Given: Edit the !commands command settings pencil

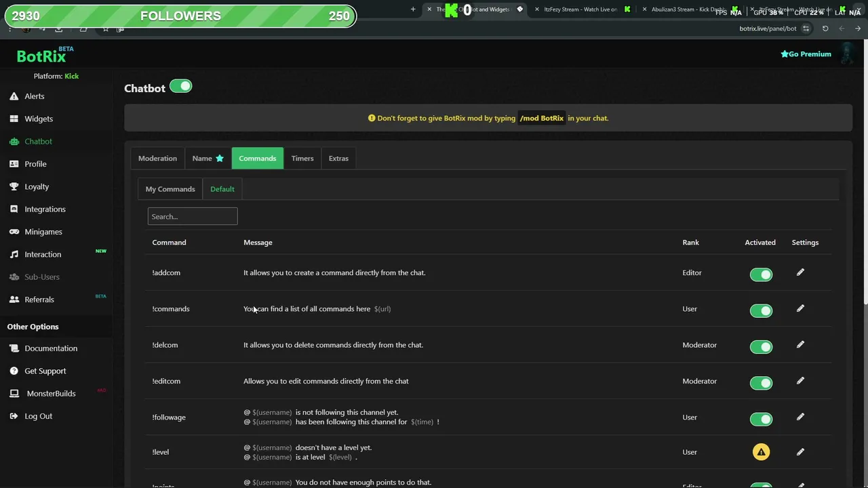Looking at the screenshot, I should 800,308.
